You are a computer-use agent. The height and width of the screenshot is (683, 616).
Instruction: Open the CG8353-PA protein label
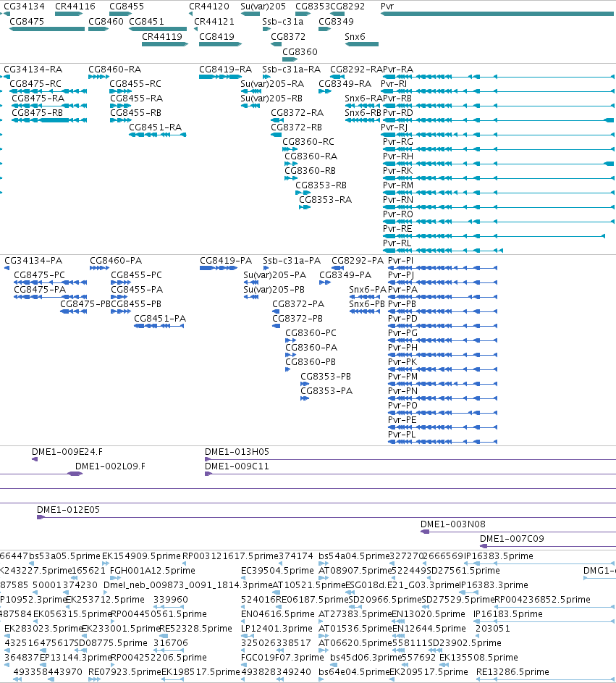[326, 390]
